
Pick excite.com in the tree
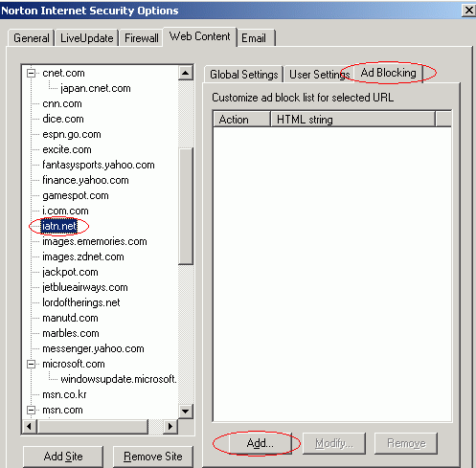(x=67, y=149)
